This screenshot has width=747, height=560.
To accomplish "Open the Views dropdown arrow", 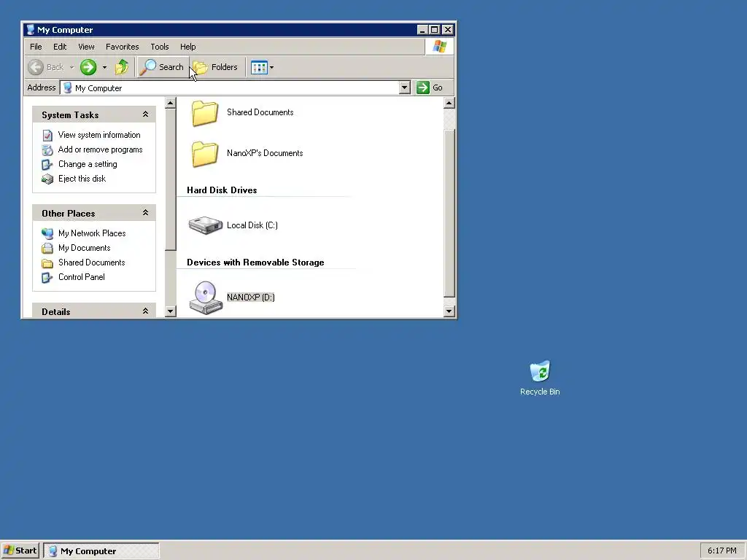I will pyautogui.click(x=271, y=68).
